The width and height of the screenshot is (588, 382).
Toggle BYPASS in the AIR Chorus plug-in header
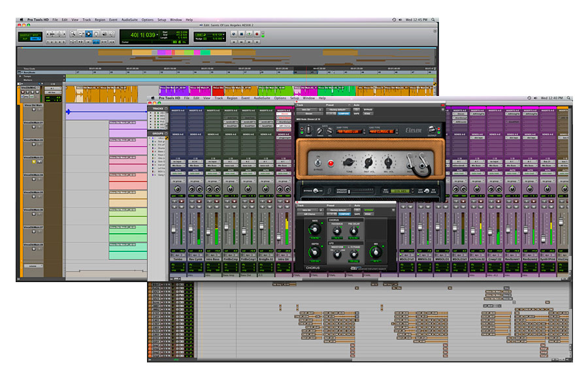tap(368, 210)
